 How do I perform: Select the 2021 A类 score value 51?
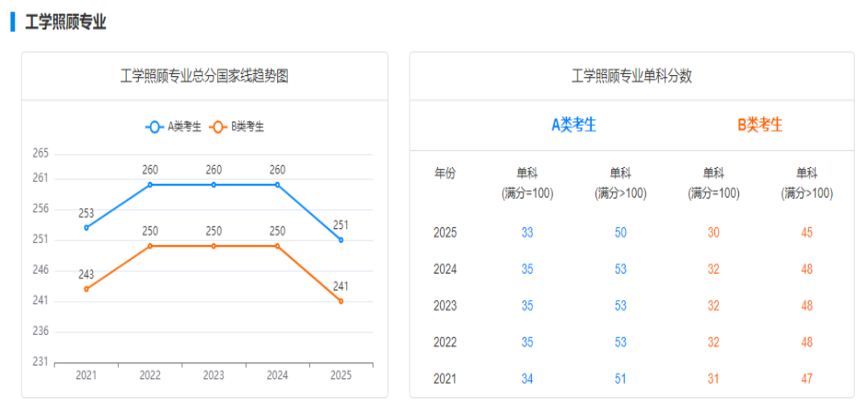pyautogui.click(x=620, y=379)
